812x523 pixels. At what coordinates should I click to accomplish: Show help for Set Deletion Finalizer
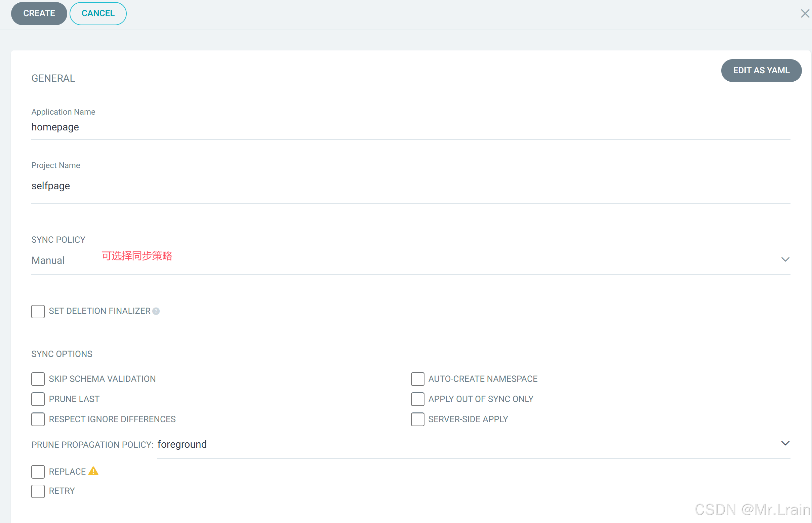pos(156,311)
